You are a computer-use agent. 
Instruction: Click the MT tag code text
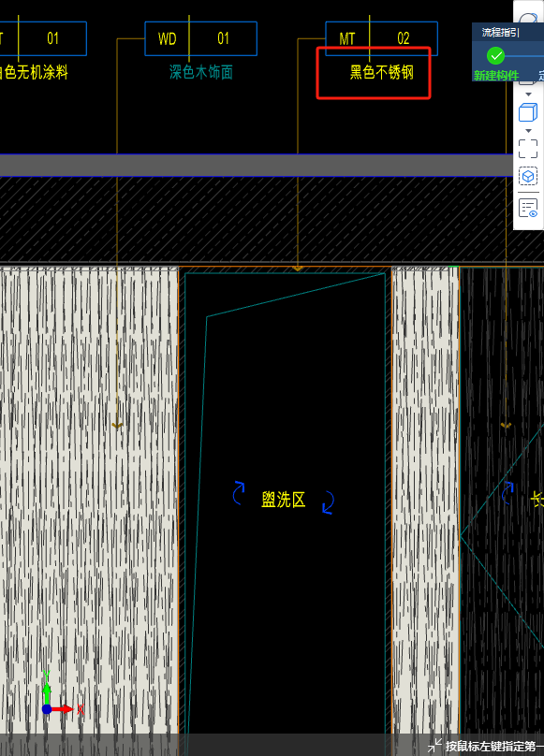tap(347, 38)
